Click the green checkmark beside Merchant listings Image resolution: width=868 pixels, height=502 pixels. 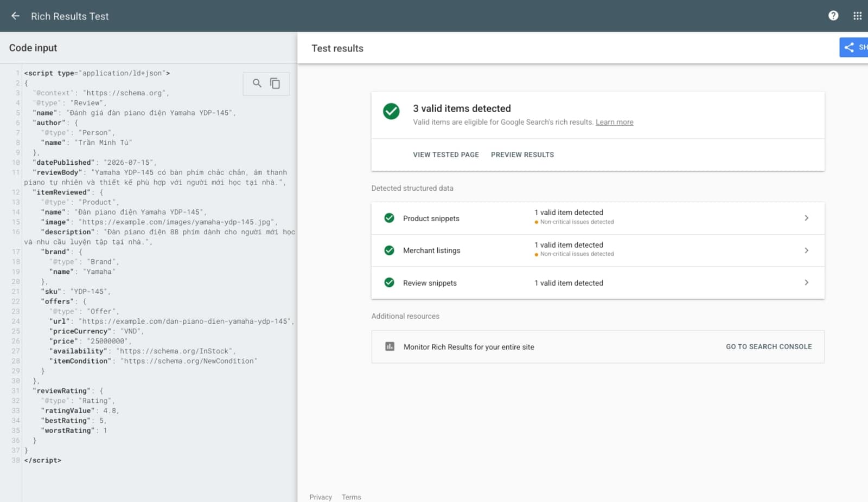coord(389,250)
